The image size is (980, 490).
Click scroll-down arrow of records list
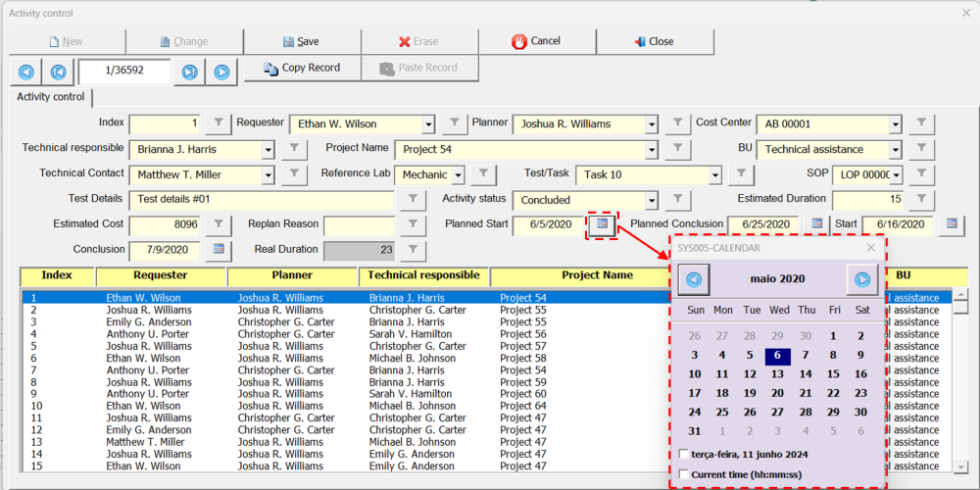click(x=961, y=466)
